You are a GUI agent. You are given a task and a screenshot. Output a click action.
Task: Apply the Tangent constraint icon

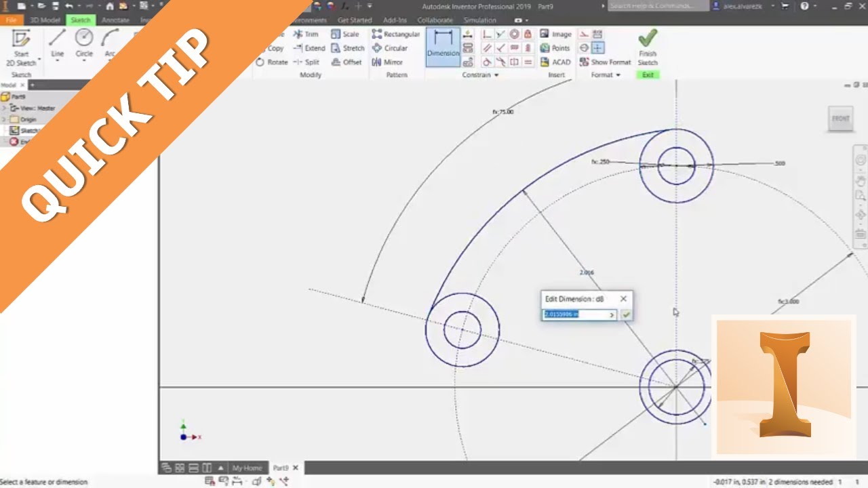click(x=487, y=62)
